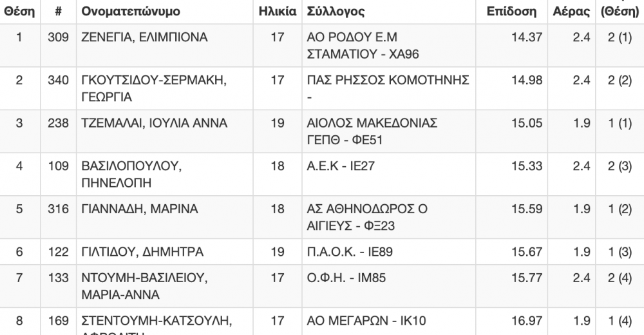Click the Ονοματεπώνυμο column header

[131, 11]
